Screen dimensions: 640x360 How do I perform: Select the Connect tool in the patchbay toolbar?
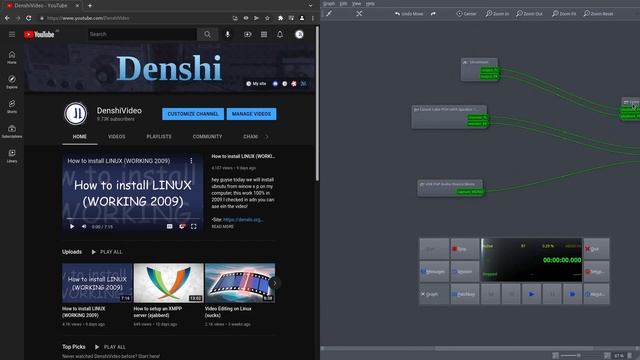(x=329, y=13)
